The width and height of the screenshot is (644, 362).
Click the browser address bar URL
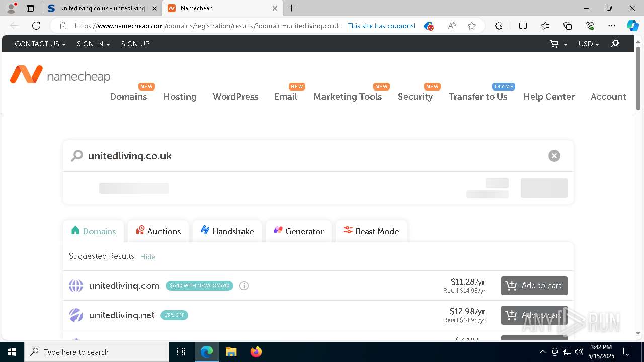[x=207, y=26]
